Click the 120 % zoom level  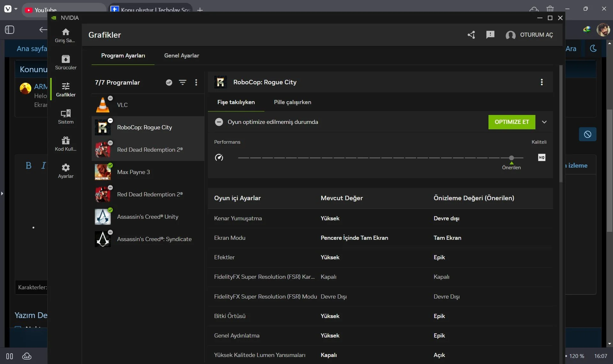coord(577,356)
